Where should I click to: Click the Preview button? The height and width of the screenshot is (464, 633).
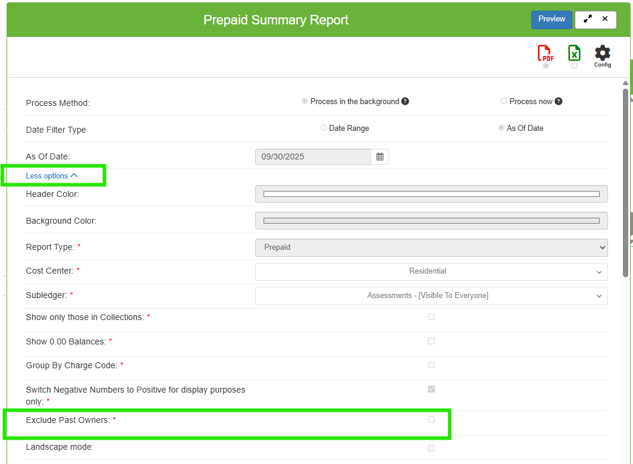(551, 19)
